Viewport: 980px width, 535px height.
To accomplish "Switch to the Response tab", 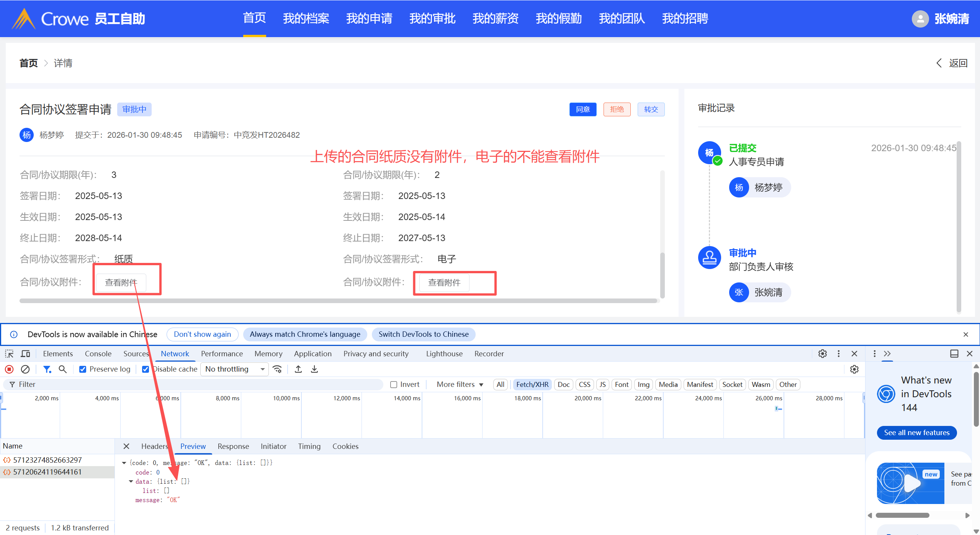I will pyautogui.click(x=233, y=446).
